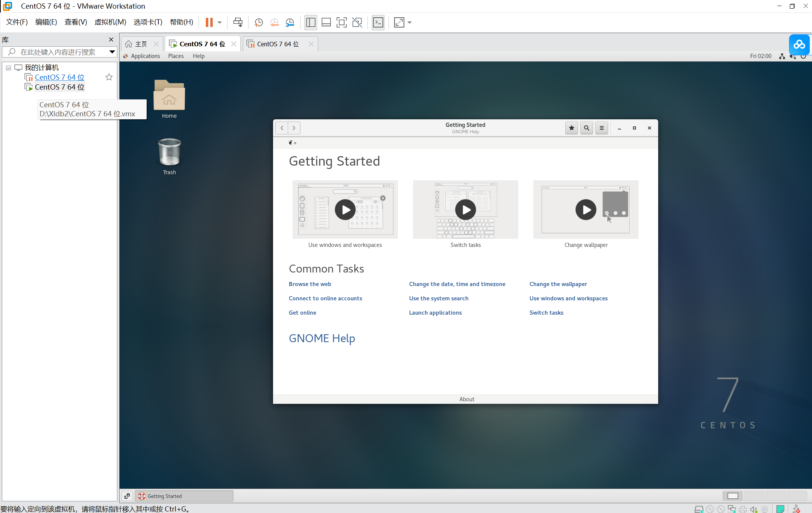
Task: Open the pause button dropdown arrow
Action: coord(220,23)
